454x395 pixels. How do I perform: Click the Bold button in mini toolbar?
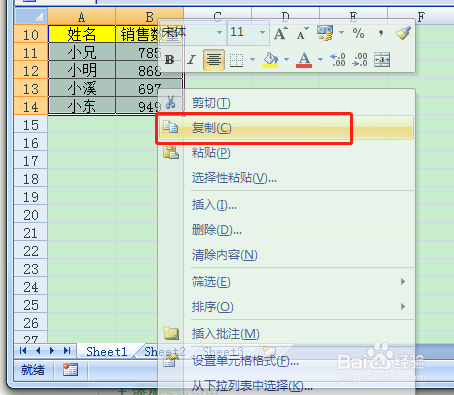pyautogui.click(x=170, y=60)
